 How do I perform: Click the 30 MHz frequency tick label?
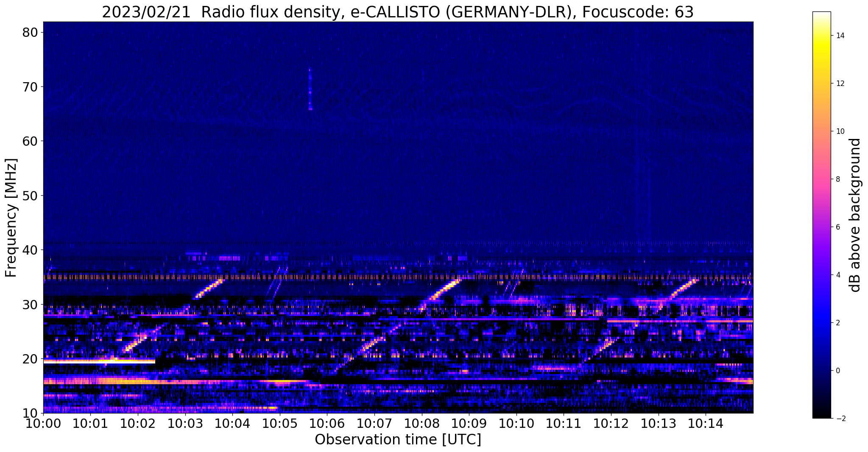[x=30, y=304]
